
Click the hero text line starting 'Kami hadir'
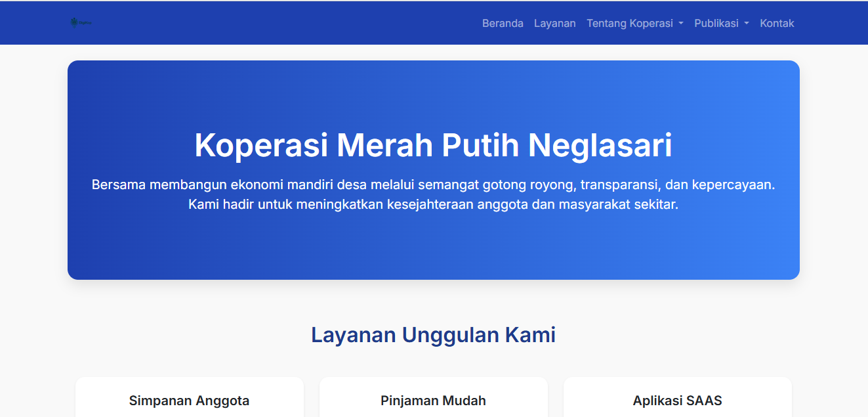point(433,204)
